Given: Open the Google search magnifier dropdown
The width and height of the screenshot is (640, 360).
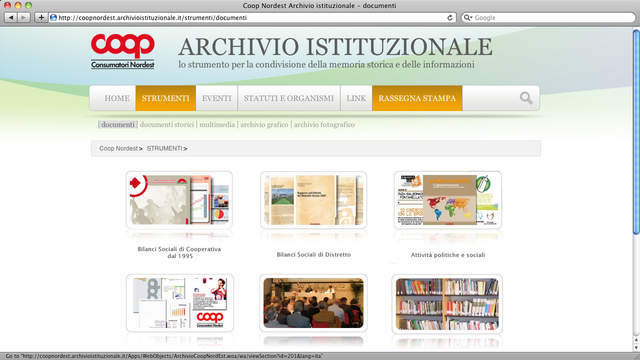Looking at the screenshot, I should [468, 18].
